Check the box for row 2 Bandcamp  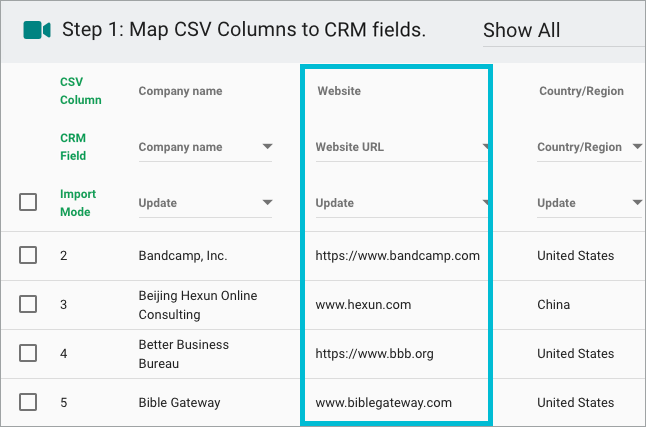coord(28,255)
